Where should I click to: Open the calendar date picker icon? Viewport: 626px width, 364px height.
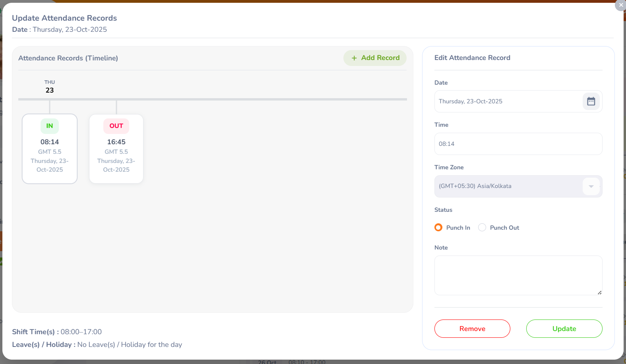[x=591, y=101]
